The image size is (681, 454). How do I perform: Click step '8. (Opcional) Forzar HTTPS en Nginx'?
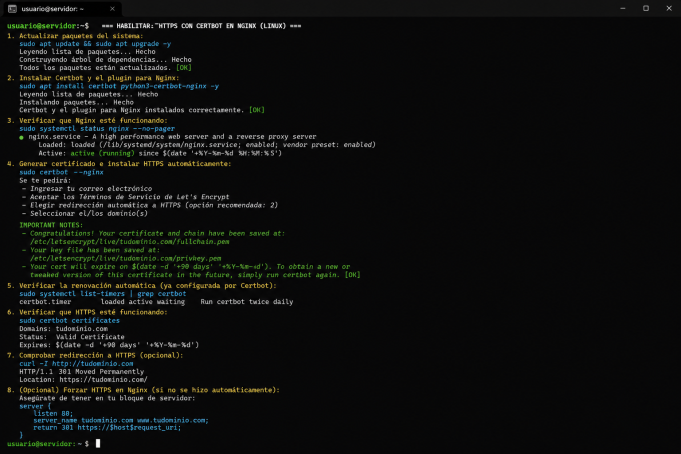point(143,390)
